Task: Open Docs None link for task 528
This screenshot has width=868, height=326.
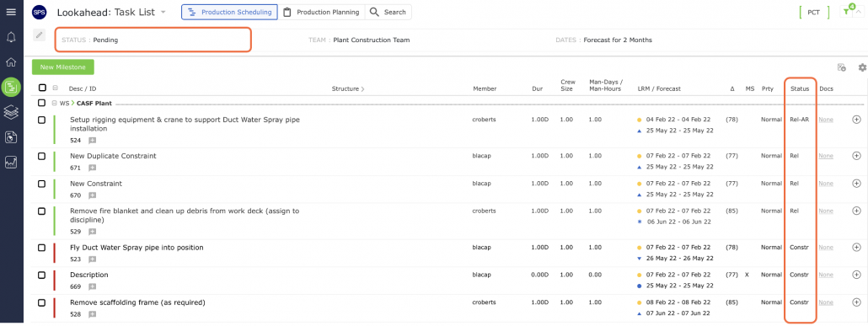Action: pos(825,302)
